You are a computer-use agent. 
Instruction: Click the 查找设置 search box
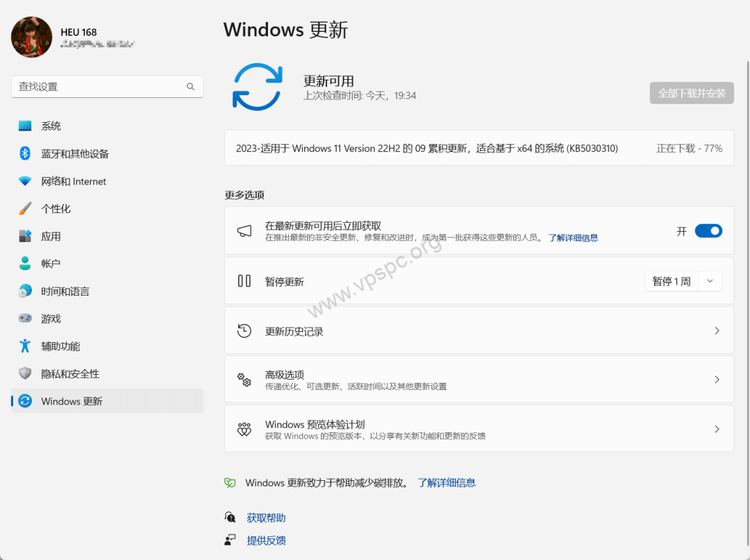[107, 87]
